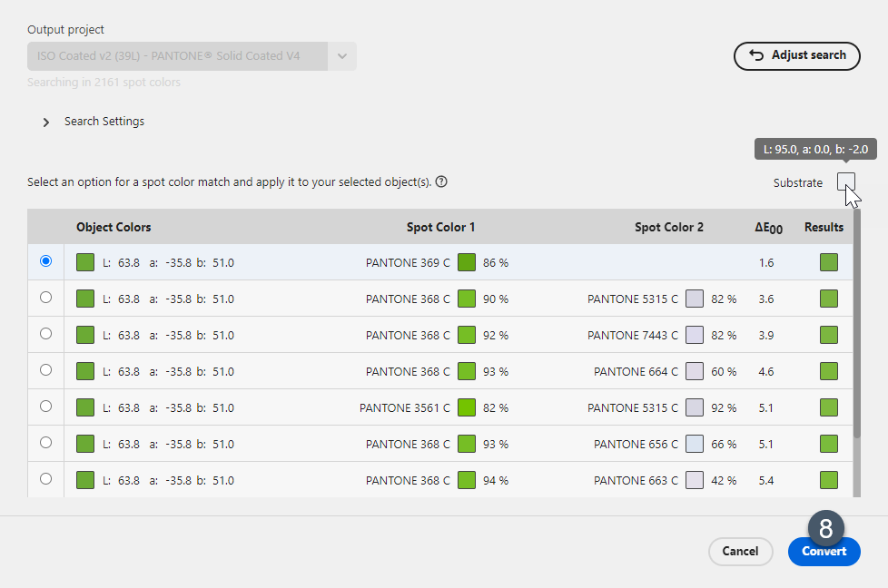888x588 pixels.
Task: Select the PANTONE 663 C match row
Action: (x=440, y=479)
